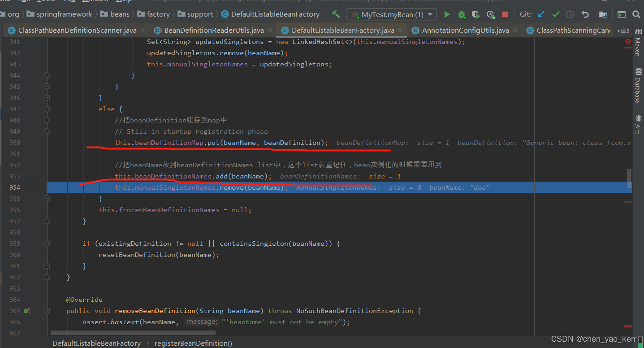Toggle fold marker at line 945

point(47,87)
